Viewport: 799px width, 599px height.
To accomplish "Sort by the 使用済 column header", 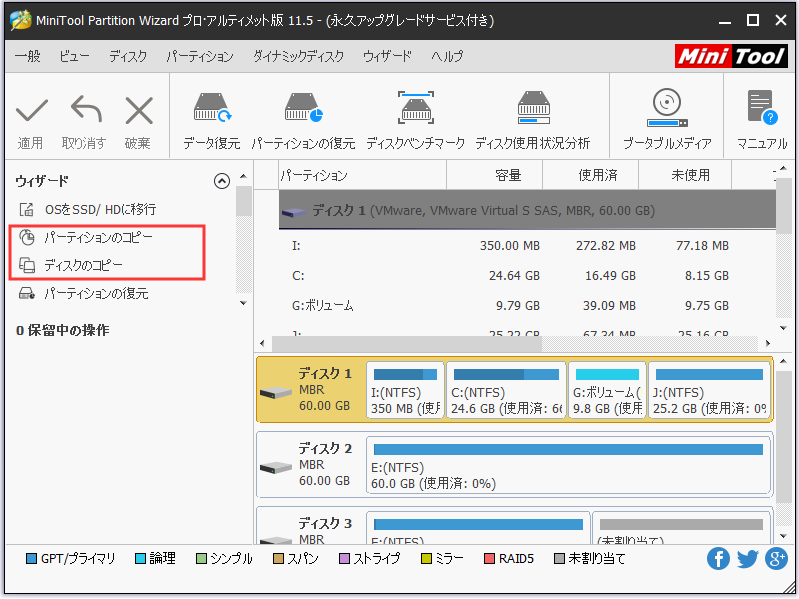I will point(590,175).
